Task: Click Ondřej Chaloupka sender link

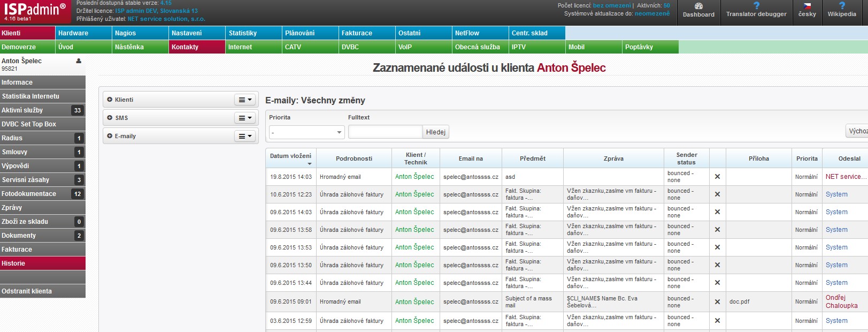Action: [841, 301]
